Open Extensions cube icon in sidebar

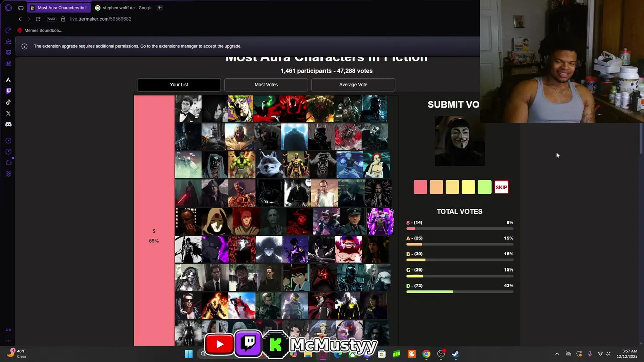pos(8,163)
